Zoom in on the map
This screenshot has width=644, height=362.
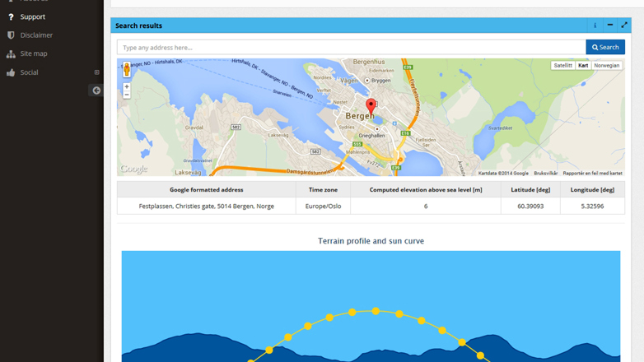(x=127, y=86)
